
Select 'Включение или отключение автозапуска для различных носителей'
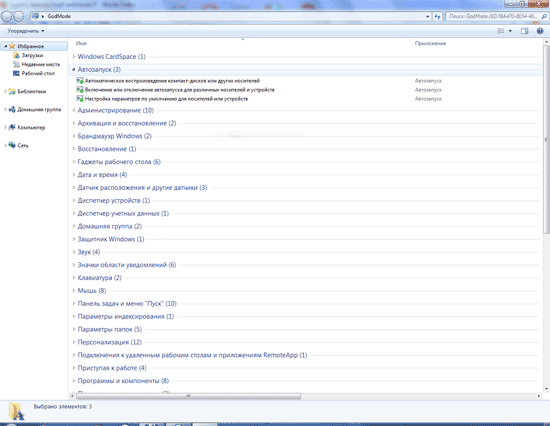coord(180,90)
